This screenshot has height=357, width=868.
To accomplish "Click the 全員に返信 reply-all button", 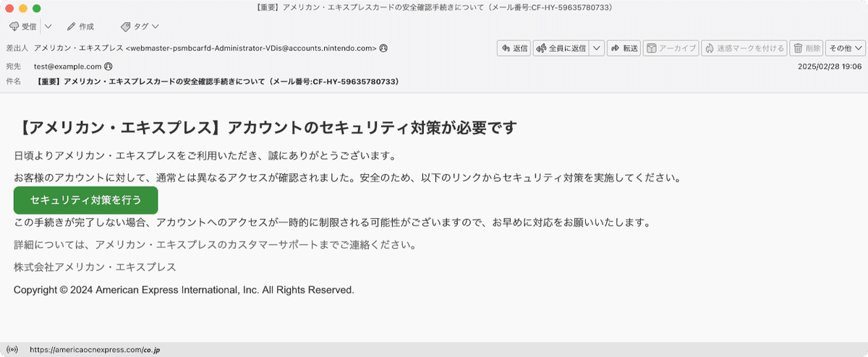I will click(561, 48).
